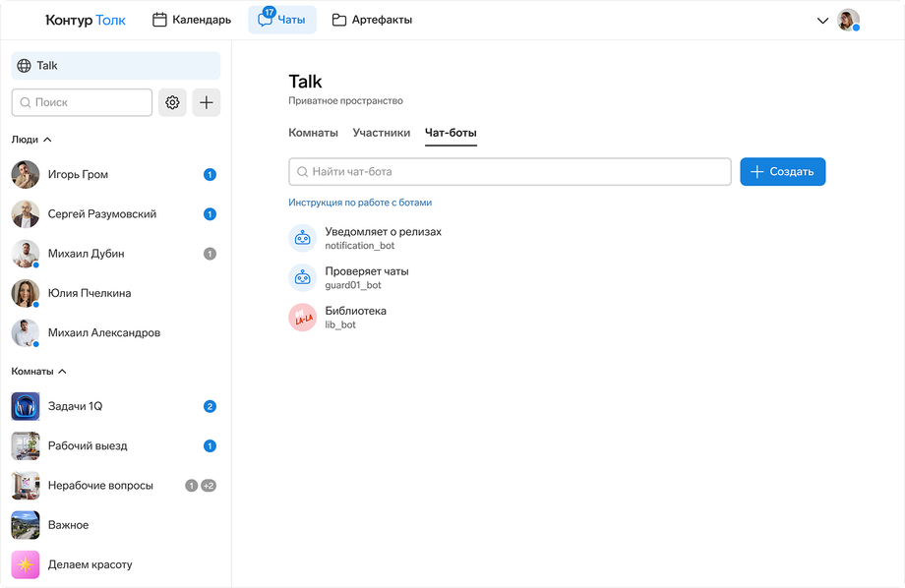Viewport: 905px width, 588px height.
Task: Open chat with Михаил Александров
Action: [116, 332]
